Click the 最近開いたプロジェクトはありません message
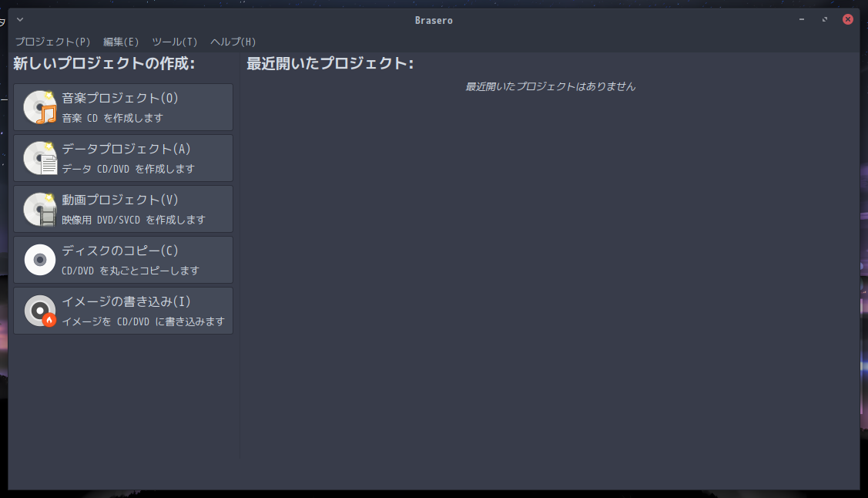This screenshot has height=498, width=868. point(550,86)
